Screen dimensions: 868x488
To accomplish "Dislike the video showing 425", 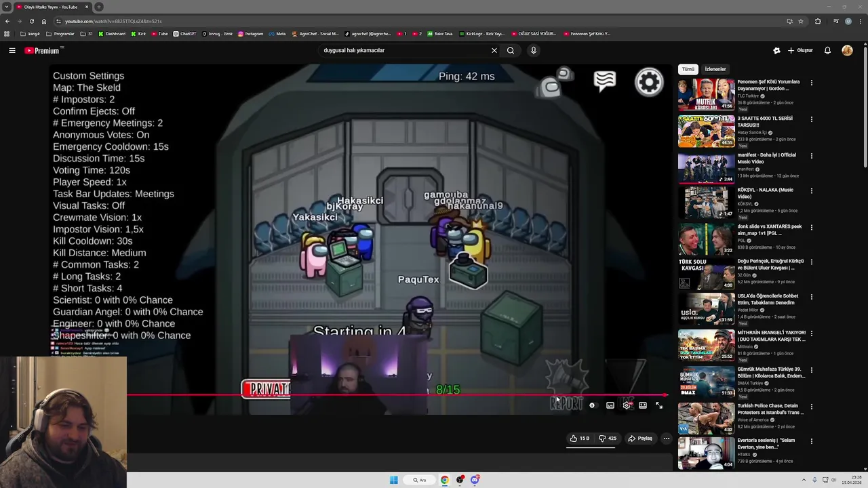I will pyautogui.click(x=608, y=439).
